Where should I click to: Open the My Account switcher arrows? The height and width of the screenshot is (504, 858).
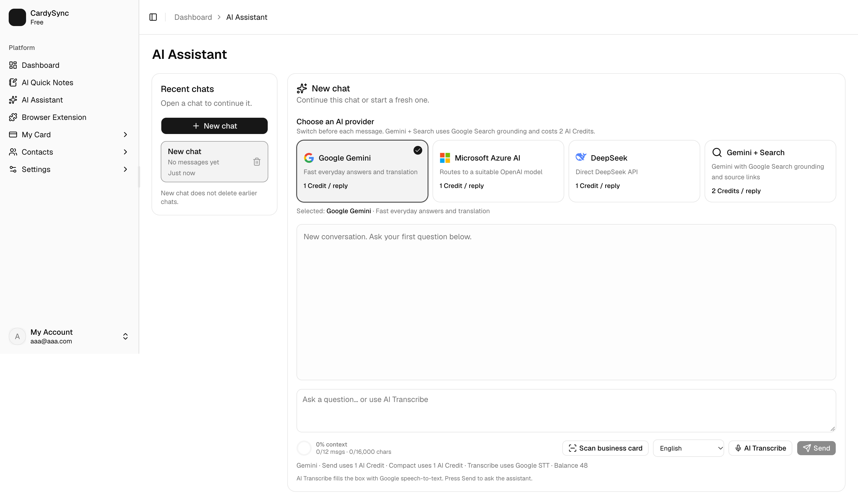125,336
